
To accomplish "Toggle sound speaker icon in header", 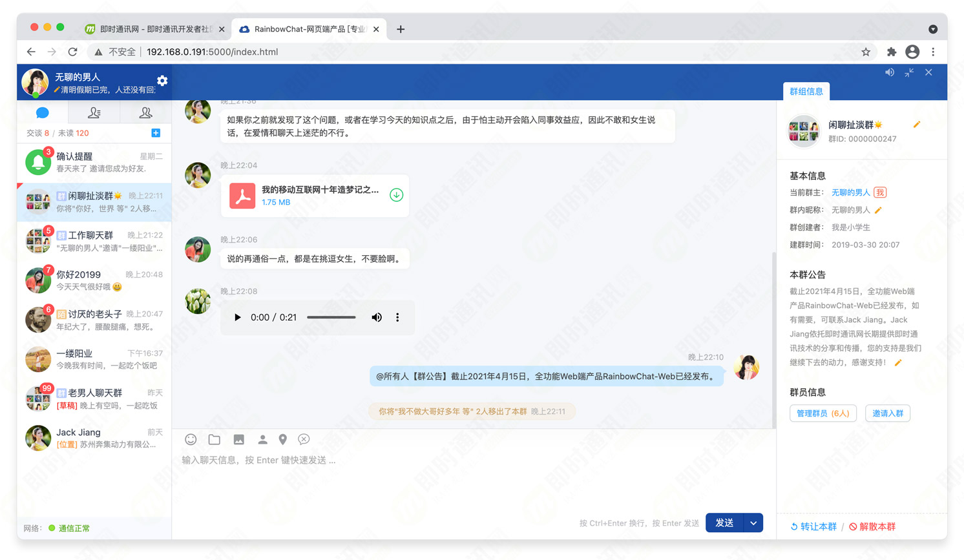I will point(890,72).
